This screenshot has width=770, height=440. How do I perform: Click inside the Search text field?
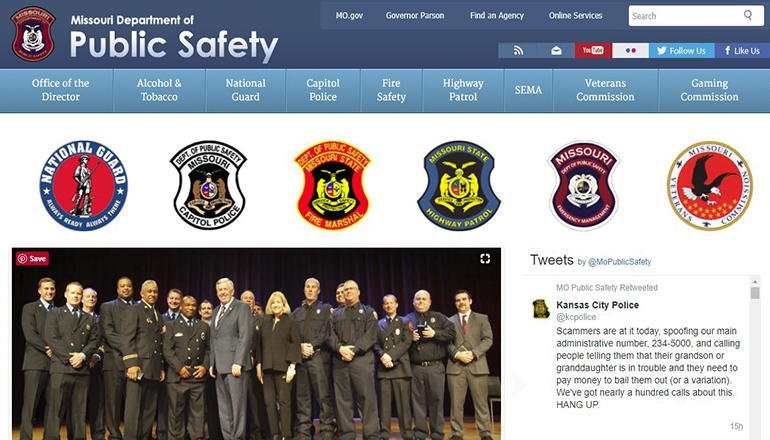tap(685, 16)
